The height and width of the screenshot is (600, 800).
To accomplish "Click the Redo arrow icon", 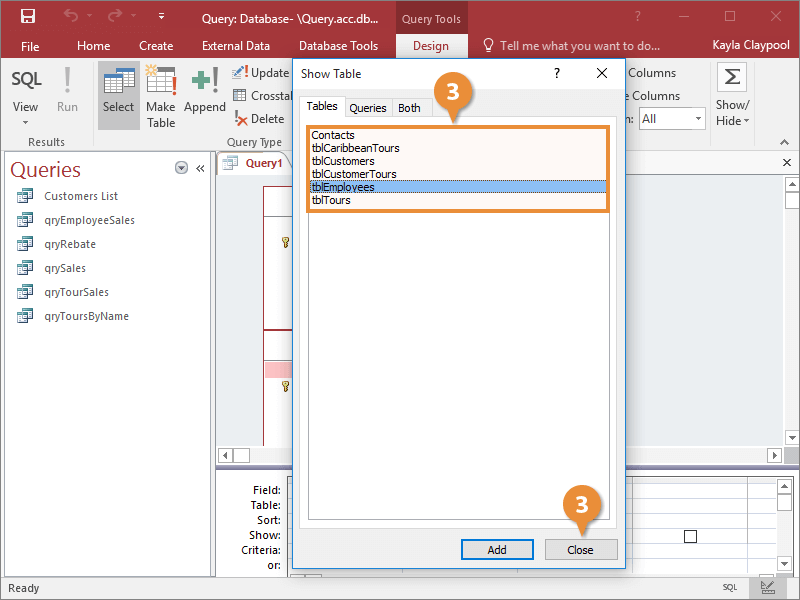I will click(115, 16).
